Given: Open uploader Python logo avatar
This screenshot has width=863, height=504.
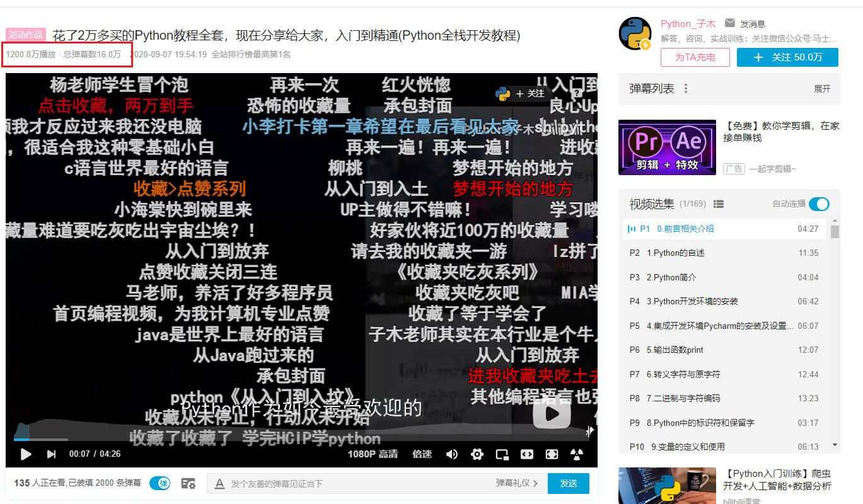Looking at the screenshot, I should tap(635, 33).
